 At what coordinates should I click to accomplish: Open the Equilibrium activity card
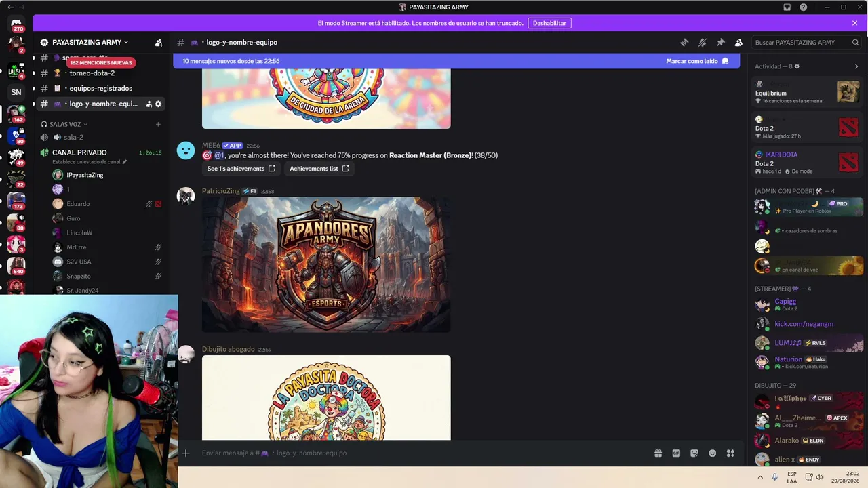pos(807,91)
